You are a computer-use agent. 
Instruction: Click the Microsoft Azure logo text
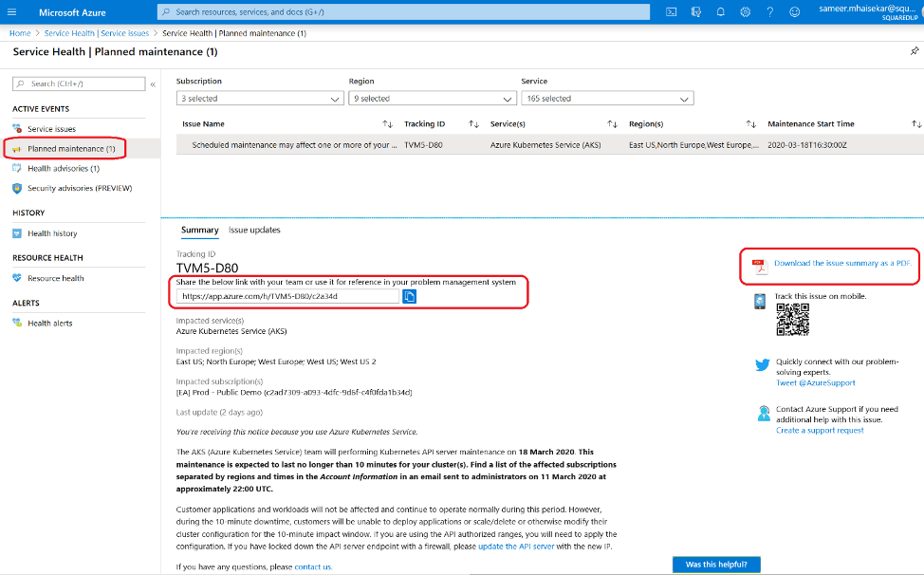click(72, 12)
